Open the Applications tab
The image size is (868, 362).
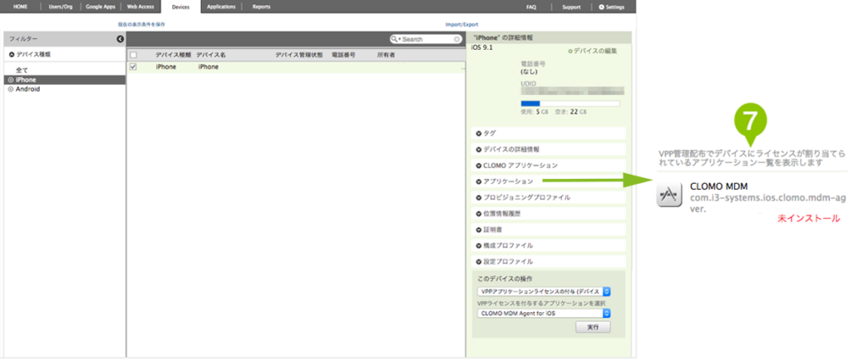point(221,7)
